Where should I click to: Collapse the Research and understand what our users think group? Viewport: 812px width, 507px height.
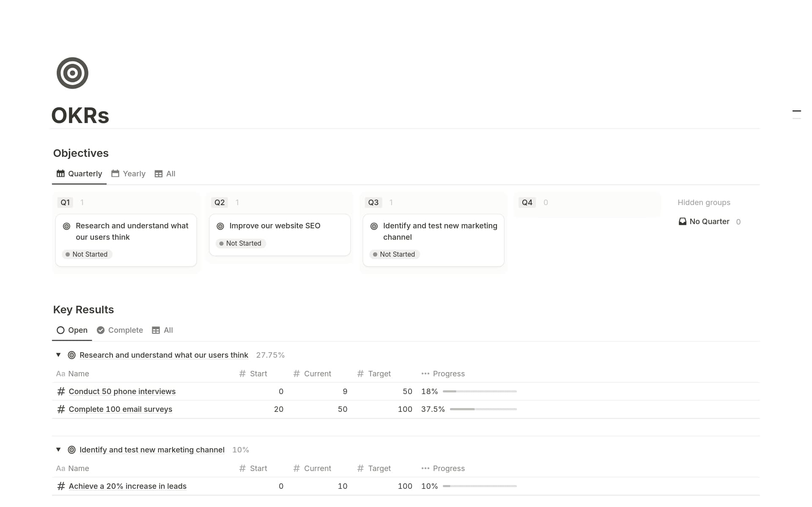point(58,355)
